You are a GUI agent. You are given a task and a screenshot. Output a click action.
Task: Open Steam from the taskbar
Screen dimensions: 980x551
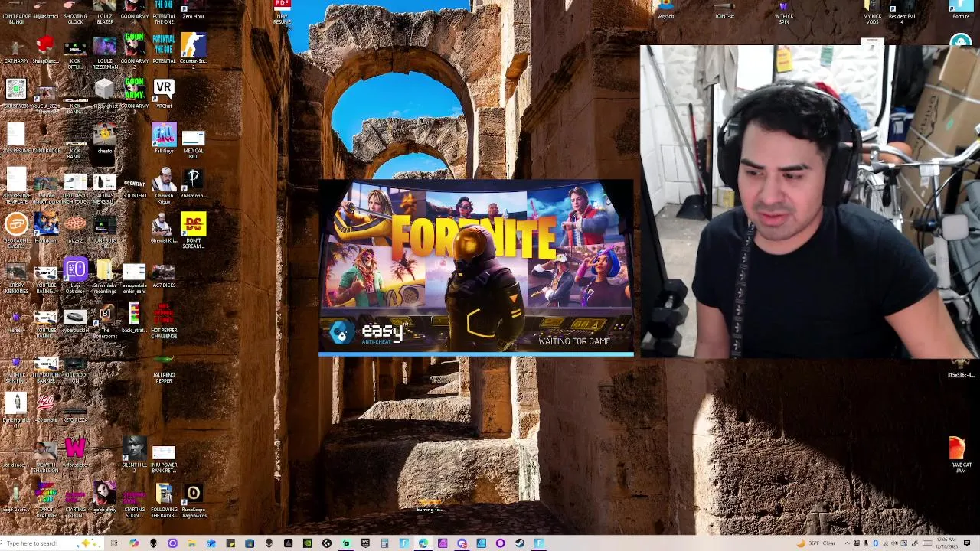[x=519, y=543]
